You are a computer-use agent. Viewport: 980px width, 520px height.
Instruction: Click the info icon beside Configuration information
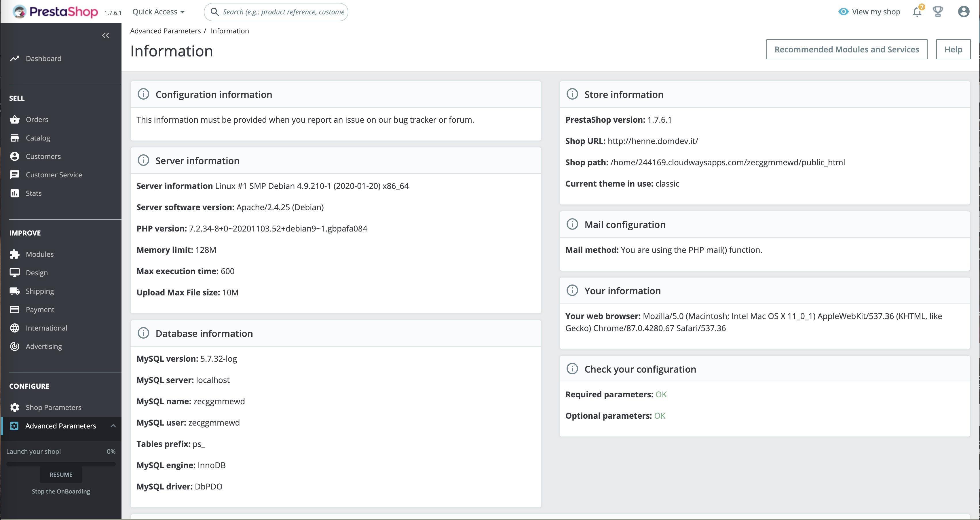(x=143, y=94)
